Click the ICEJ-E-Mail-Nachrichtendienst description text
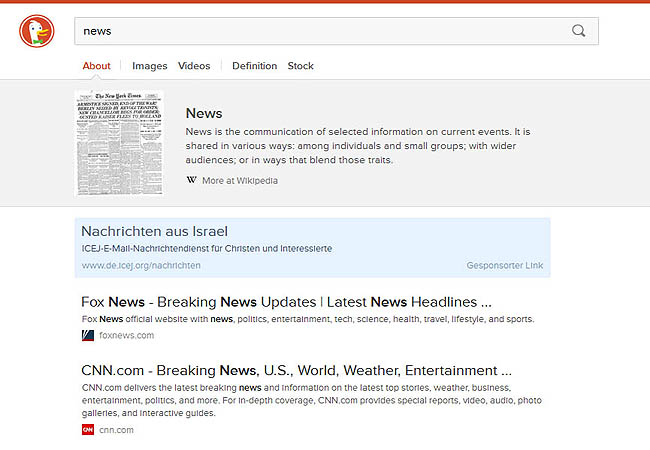The height and width of the screenshot is (450, 650). 207,249
